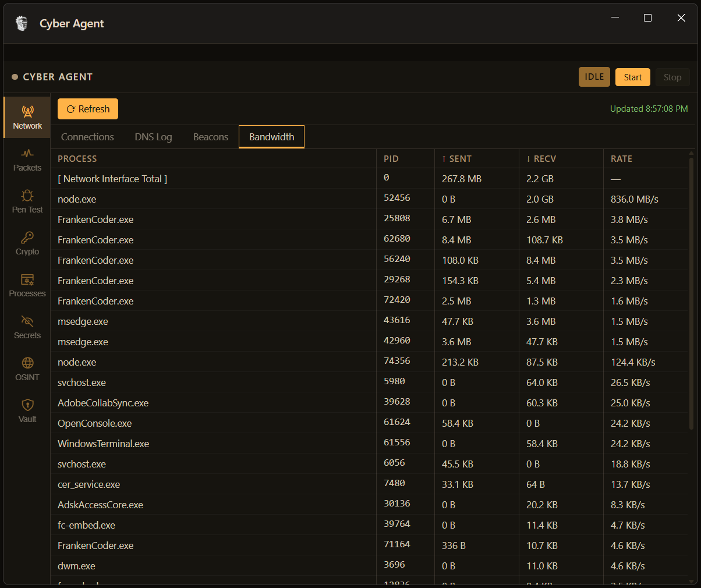Viewport: 701px width, 588px height.
Task: Switch to the Connections tab
Action: click(x=87, y=137)
